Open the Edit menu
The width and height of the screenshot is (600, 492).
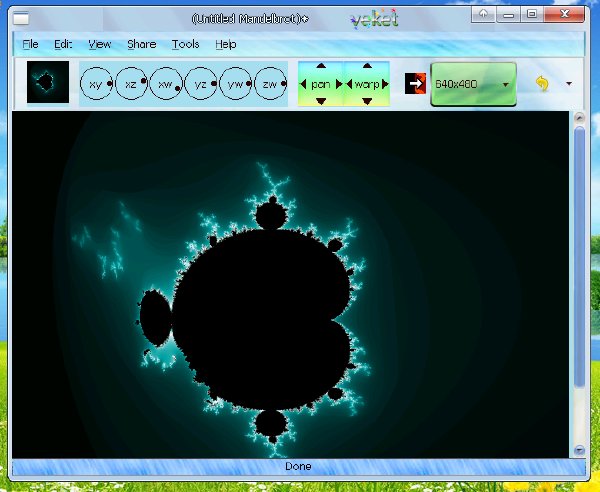[x=63, y=44]
